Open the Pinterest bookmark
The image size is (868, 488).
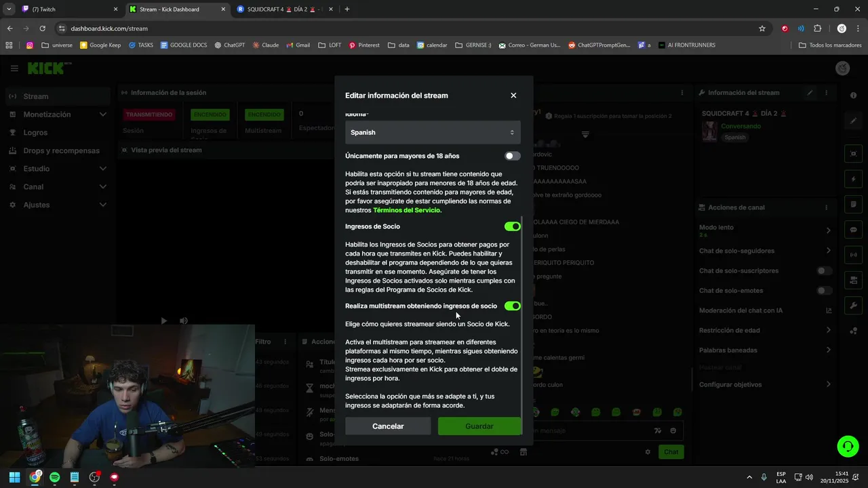coord(364,45)
